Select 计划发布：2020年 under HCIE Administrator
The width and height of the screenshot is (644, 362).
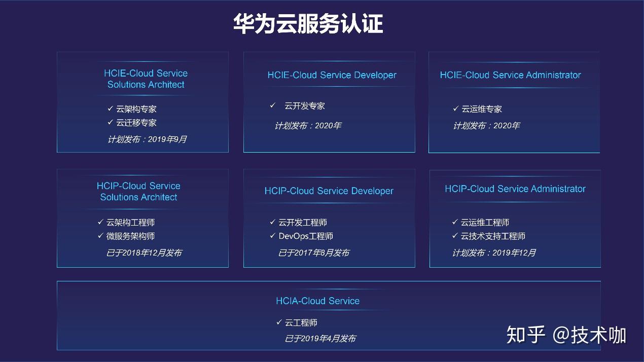tap(486, 126)
